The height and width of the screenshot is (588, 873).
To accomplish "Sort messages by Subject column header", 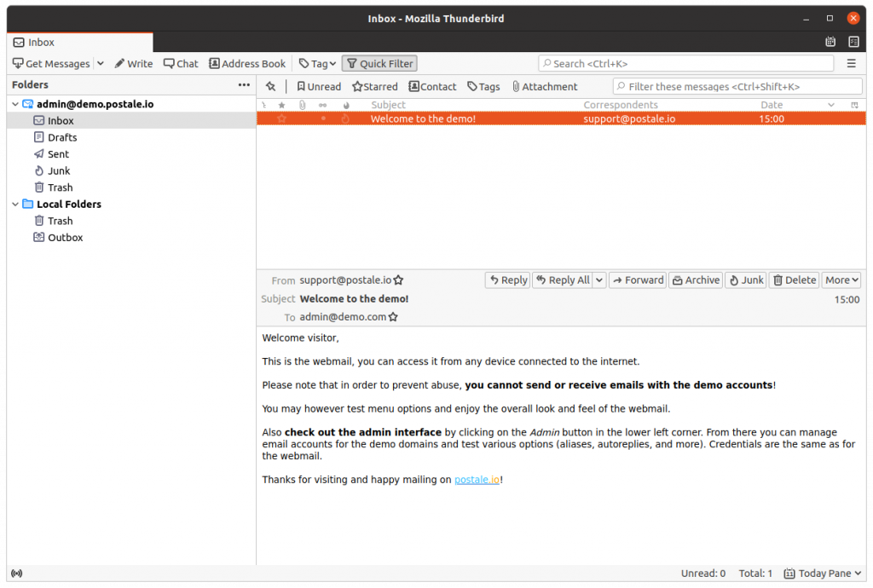I will (x=388, y=105).
